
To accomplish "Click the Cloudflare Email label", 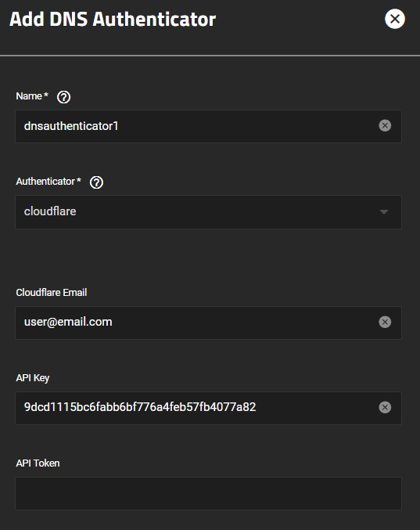I will 52,292.
